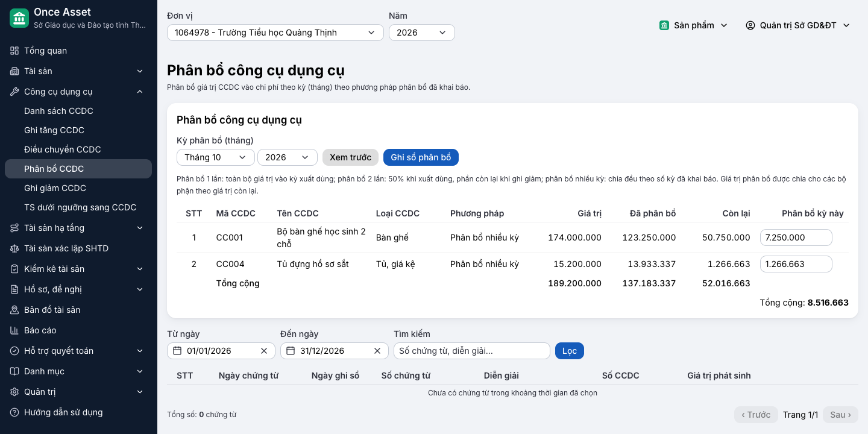Click the Báo cáo chart icon
This screenshot has width=868, height=434.
pyautogui.click(x=14, y=330)
